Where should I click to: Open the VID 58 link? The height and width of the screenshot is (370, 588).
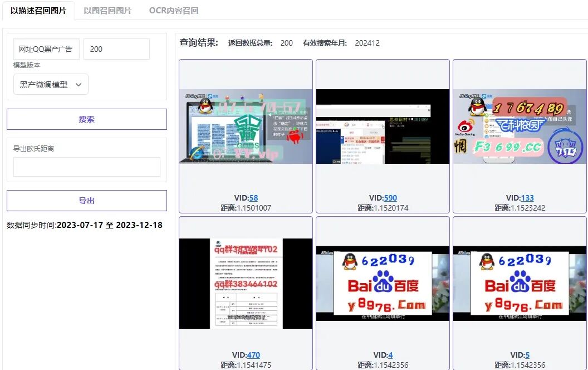click(x=253, y=198)
